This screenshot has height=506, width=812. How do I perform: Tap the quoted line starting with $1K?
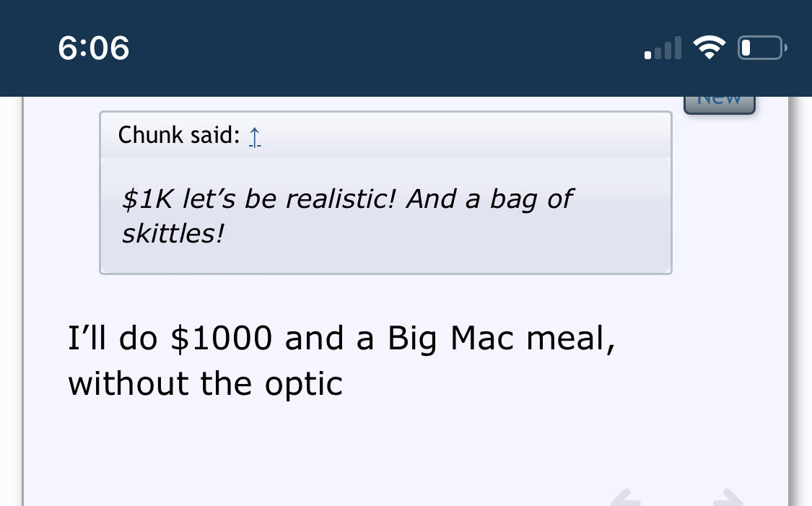pyautogui.click(x=347, y=199)
